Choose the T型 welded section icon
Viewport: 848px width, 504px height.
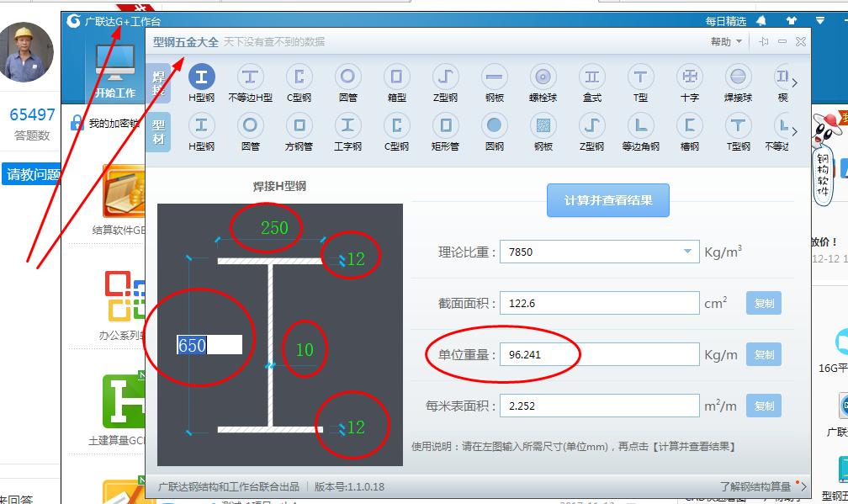point(640,77)
